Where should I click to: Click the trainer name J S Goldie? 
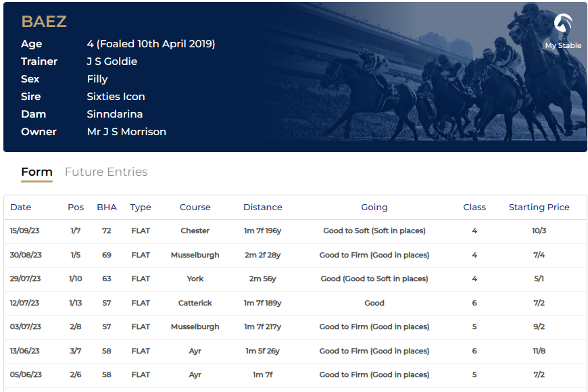coord(112,62)
